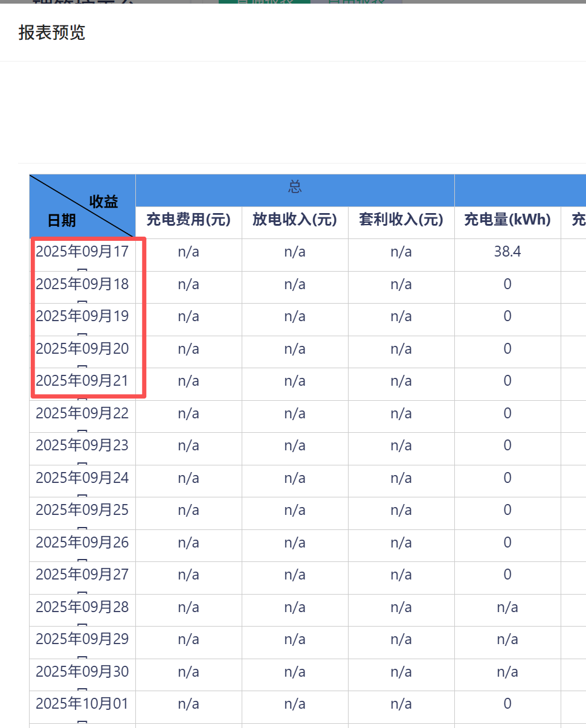This screenshot has height=728, width=586.
Task: Click 充电量 value 0 for 2025年10月01日
Action: (507, 704)
